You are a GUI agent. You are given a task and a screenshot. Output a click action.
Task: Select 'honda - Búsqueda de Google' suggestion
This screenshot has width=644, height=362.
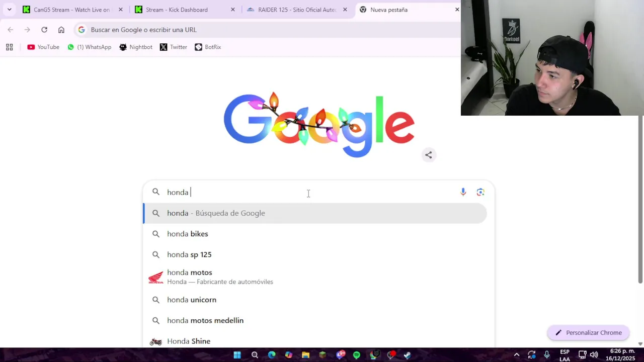coord(315,213)
